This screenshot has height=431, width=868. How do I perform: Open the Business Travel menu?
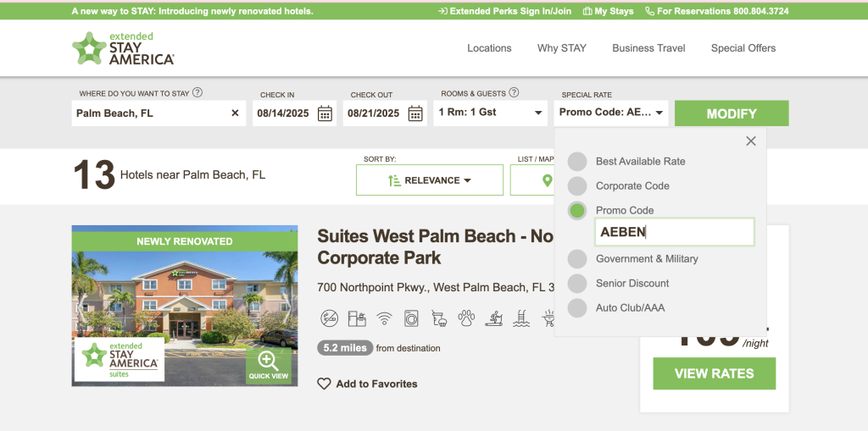coord(648,48)
